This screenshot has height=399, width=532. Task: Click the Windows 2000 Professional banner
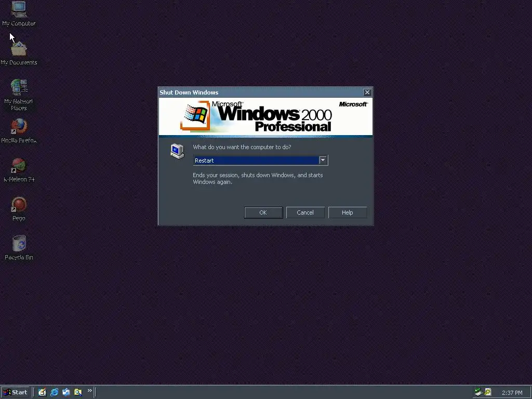pos(265,117)
